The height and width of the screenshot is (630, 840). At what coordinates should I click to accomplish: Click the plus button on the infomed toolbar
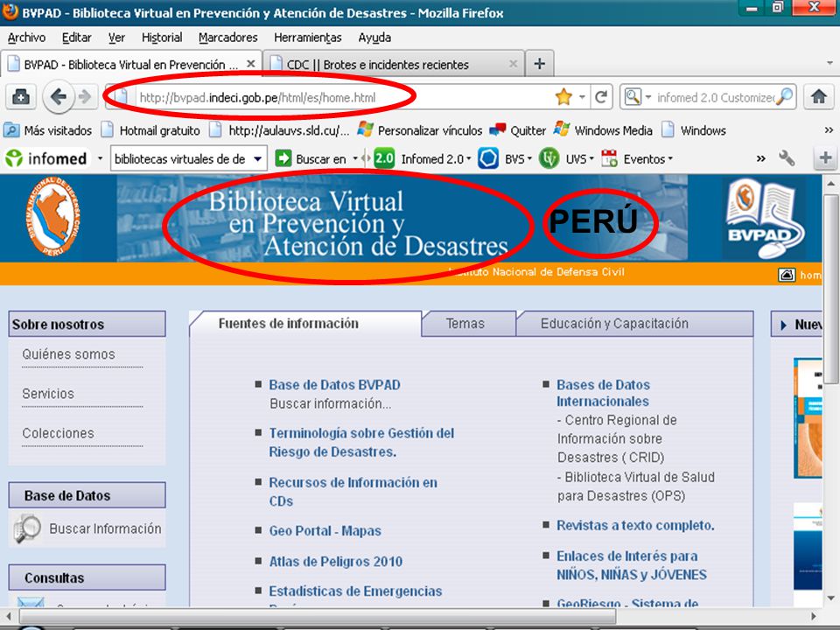(825, 158)
